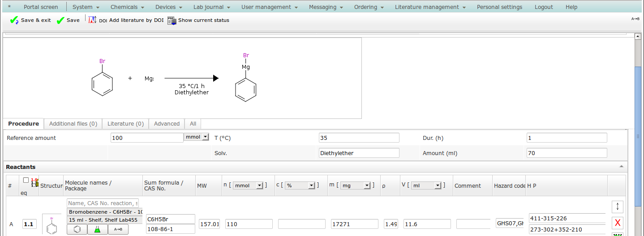Click the n field showing 110
The width and height of the screenshot is (644, 236).
tap(249, 224)
